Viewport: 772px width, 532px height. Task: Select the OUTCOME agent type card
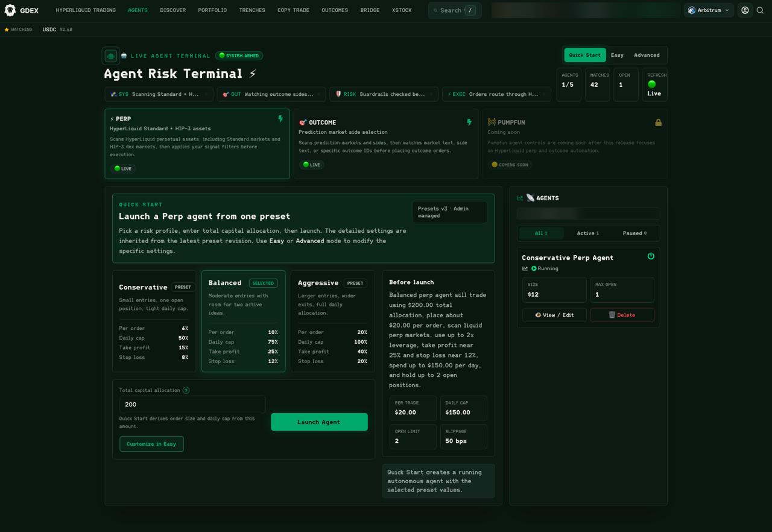click(x=386, y=144)
